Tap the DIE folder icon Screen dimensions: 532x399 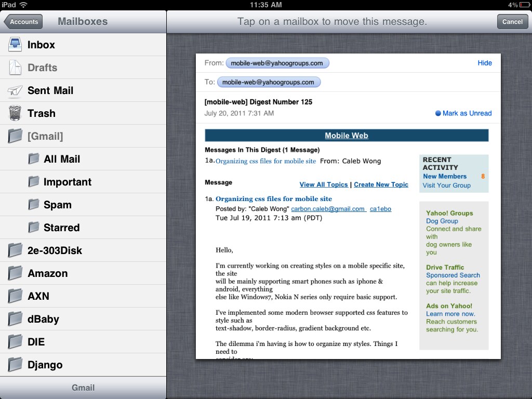click(x=15, y=341)
